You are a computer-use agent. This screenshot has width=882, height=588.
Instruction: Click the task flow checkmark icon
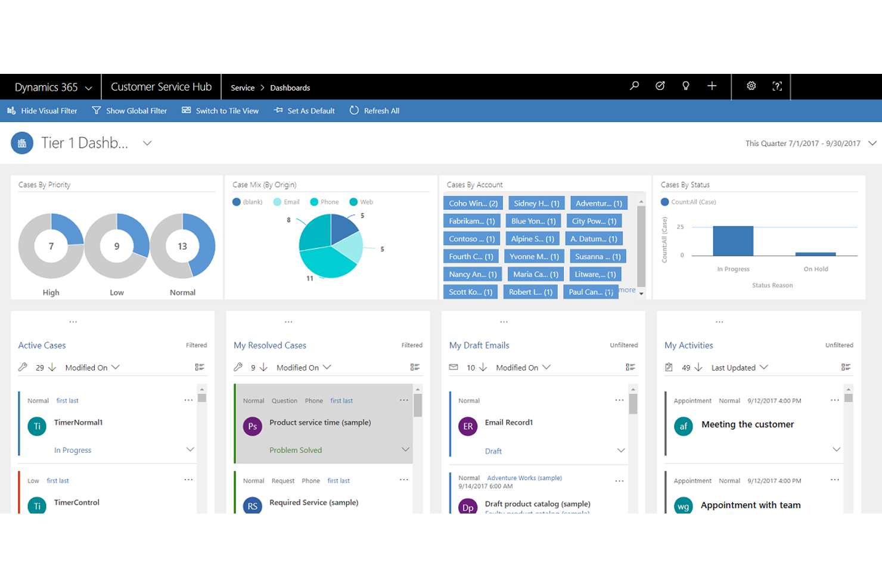tap(660, 86)
